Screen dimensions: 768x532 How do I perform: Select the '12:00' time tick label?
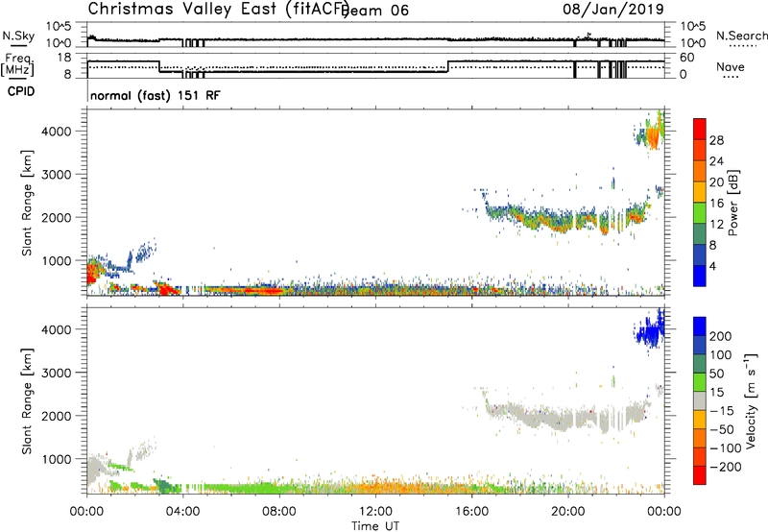click(375, 512)
